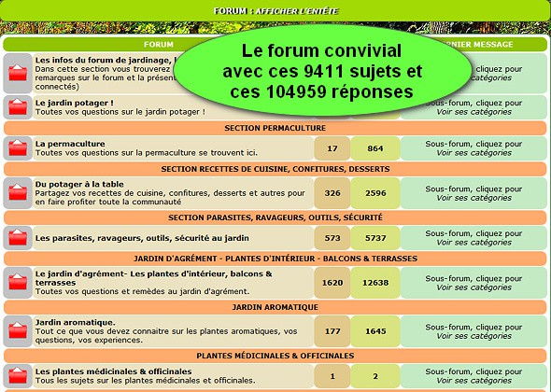Open Du potager à la table forum
This screenshot has height=392, width=551.
click(79, 184)
